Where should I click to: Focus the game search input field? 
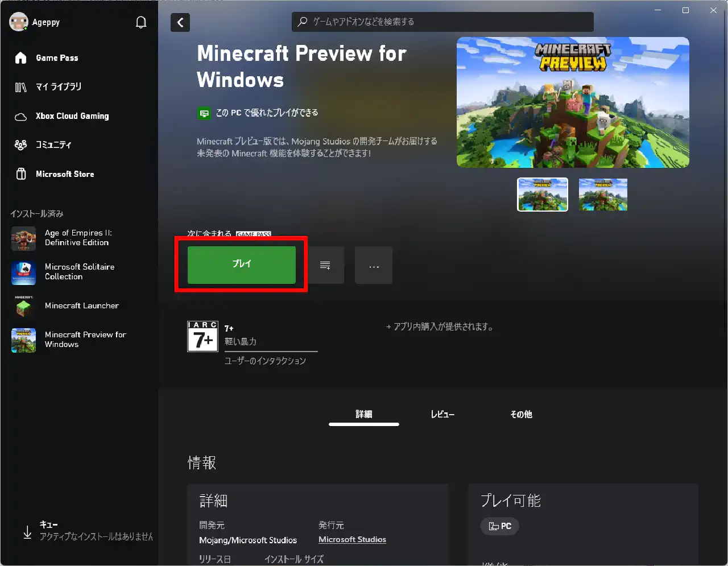pos(442,22)
